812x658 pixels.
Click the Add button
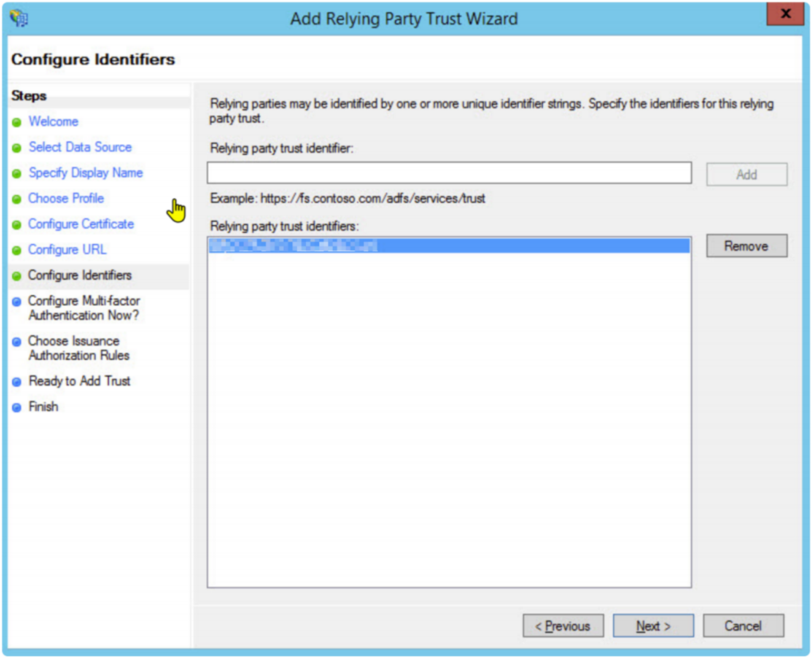click(x=747, y=174)
